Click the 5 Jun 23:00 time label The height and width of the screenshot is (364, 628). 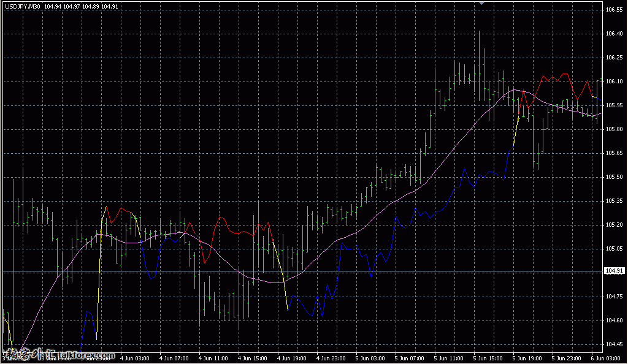click(x=566, y=358)
